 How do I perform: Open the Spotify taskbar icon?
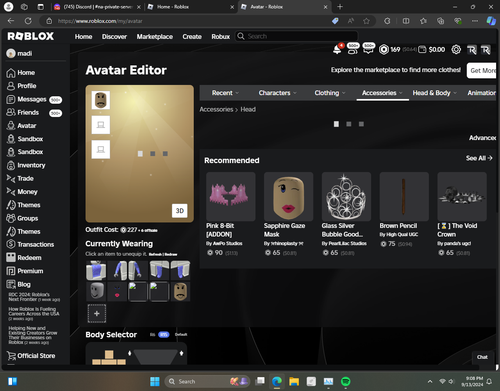coord(346,381)
